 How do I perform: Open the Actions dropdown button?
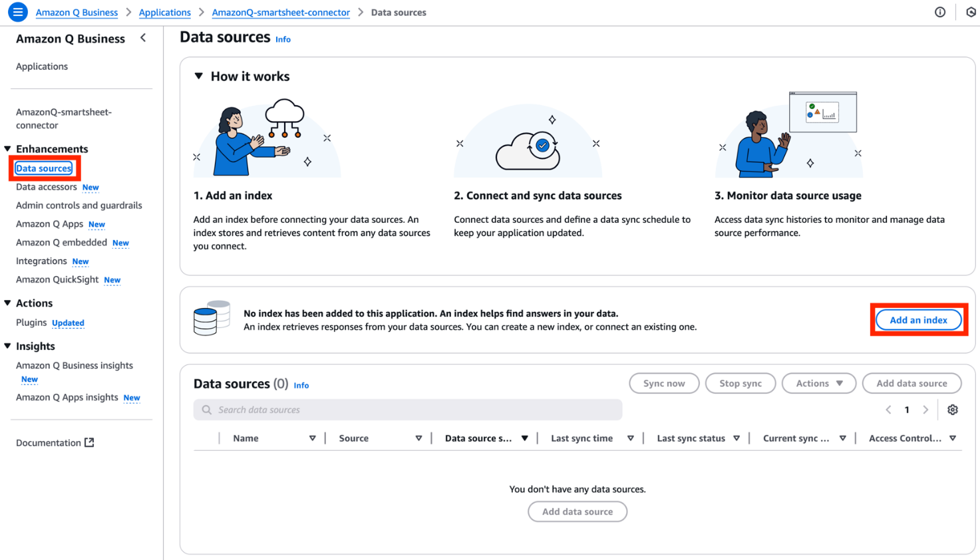819,383
